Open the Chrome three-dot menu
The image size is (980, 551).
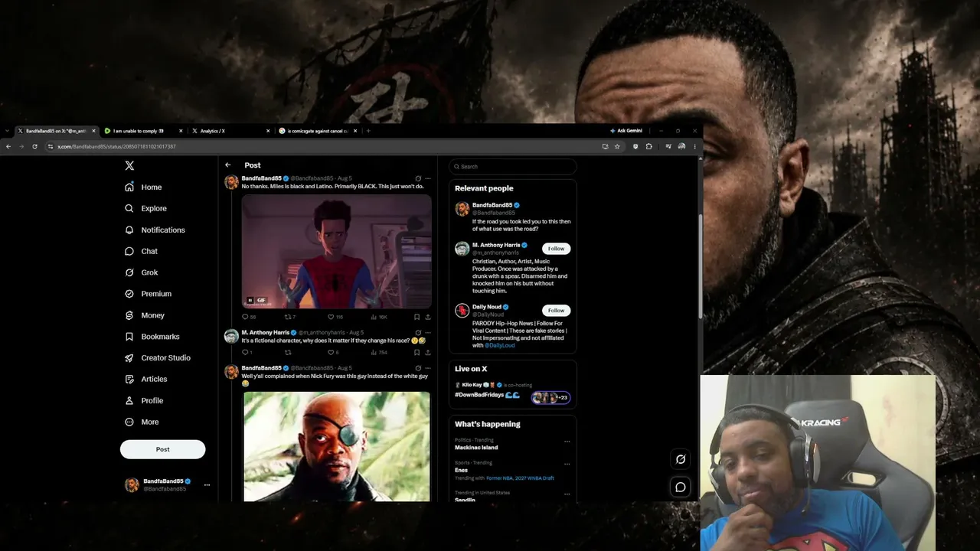coord(694,146)
